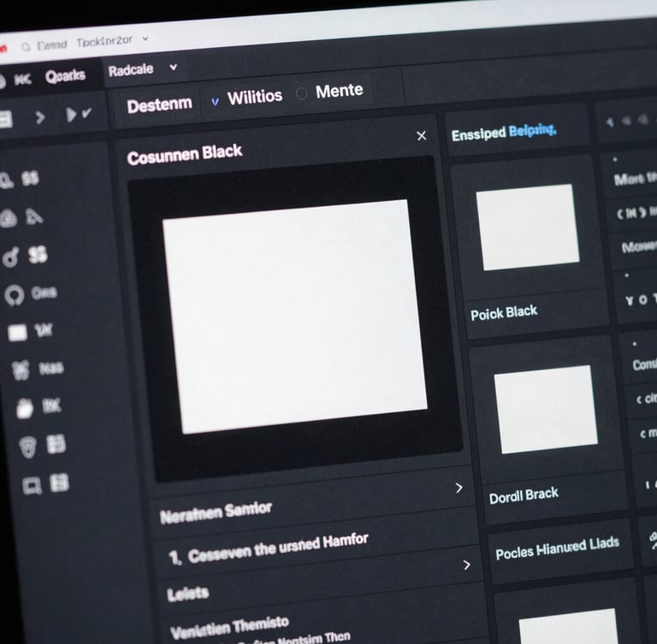Expand the Cesseven the ursned Hamfor chevron
Viewport: 657px width, 644px height.
tap(467, 564)
